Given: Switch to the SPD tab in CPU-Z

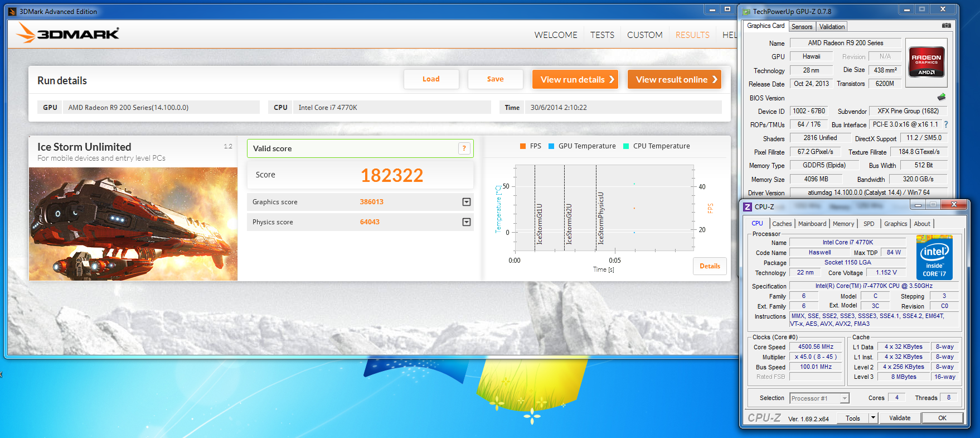Looking at the screenshot, I should (869, 224).
